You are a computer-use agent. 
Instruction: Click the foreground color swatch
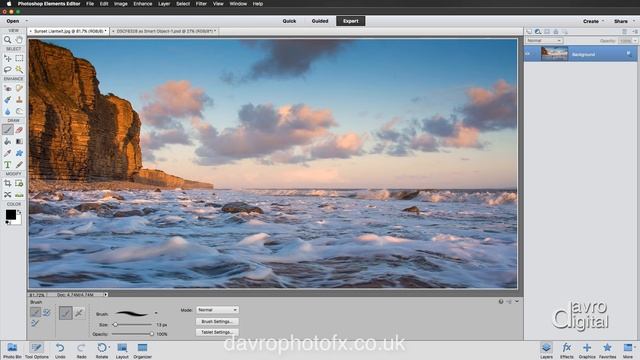(x=11, y=215)
